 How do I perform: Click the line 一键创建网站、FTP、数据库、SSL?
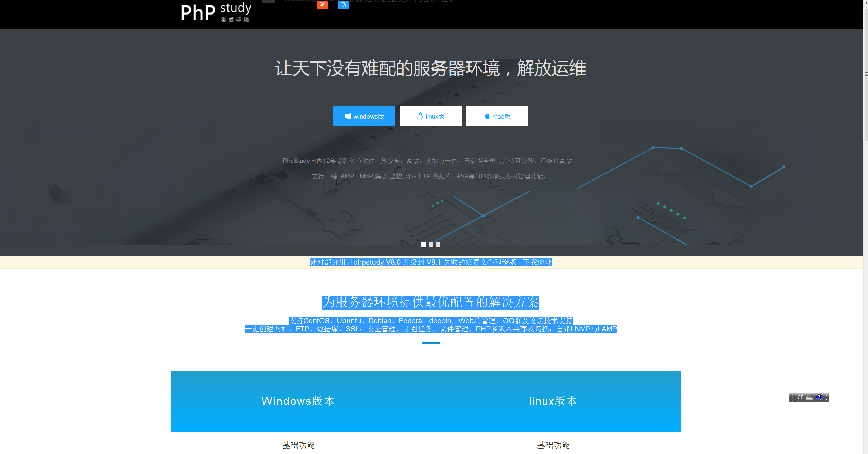click(x=430, y=329)
